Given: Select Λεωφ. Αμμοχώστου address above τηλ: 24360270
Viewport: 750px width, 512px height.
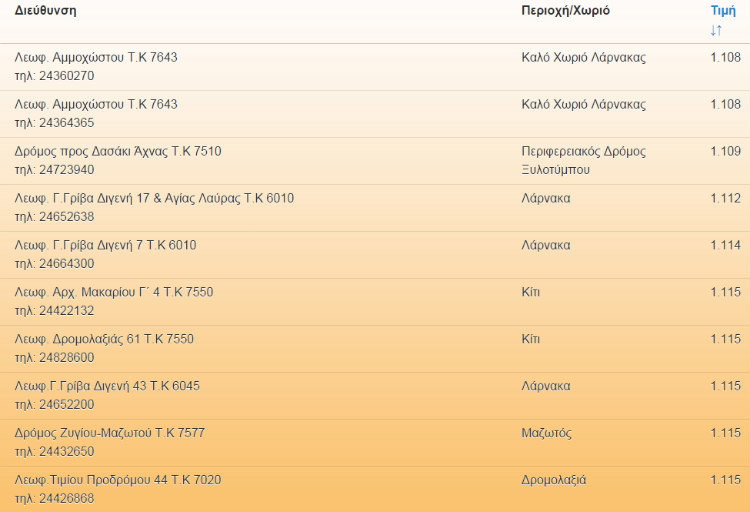Looking at the screenshot, I should click(96, 58).
